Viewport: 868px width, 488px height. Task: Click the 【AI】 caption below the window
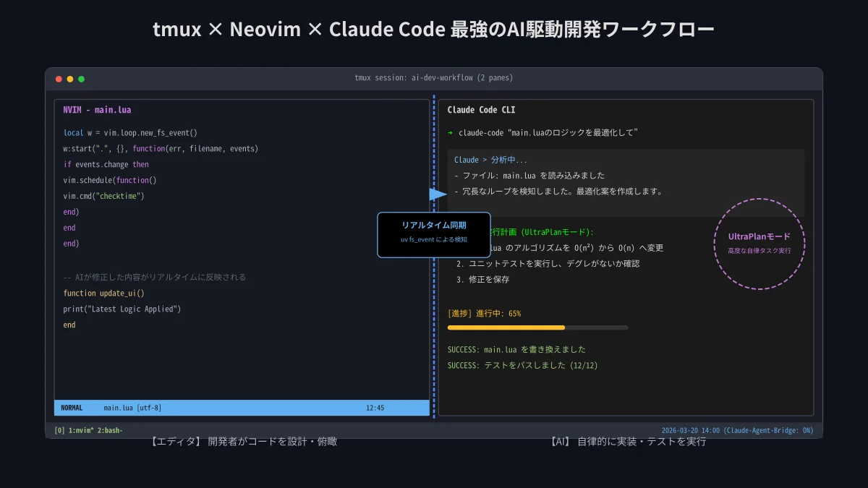tap(627, 441)
